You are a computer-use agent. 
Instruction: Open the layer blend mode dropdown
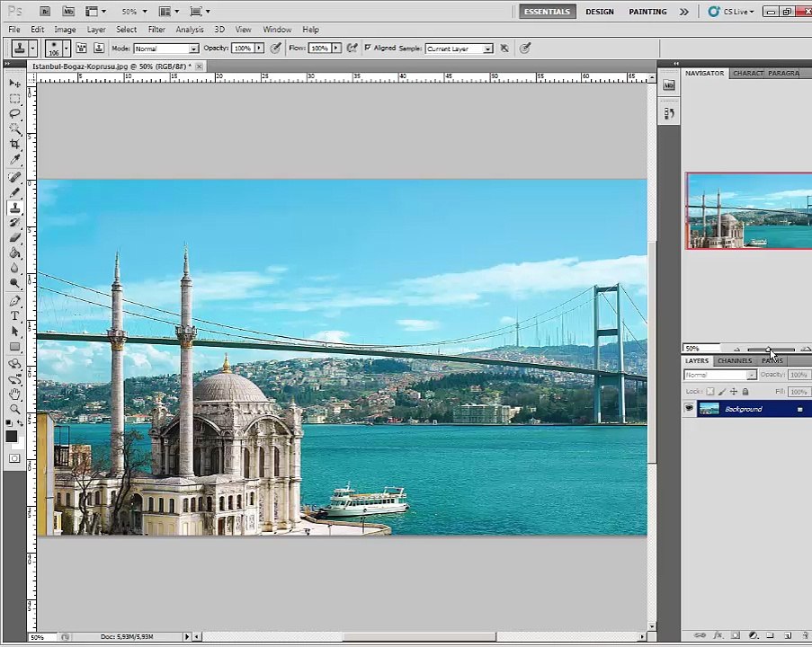point(719,375)
